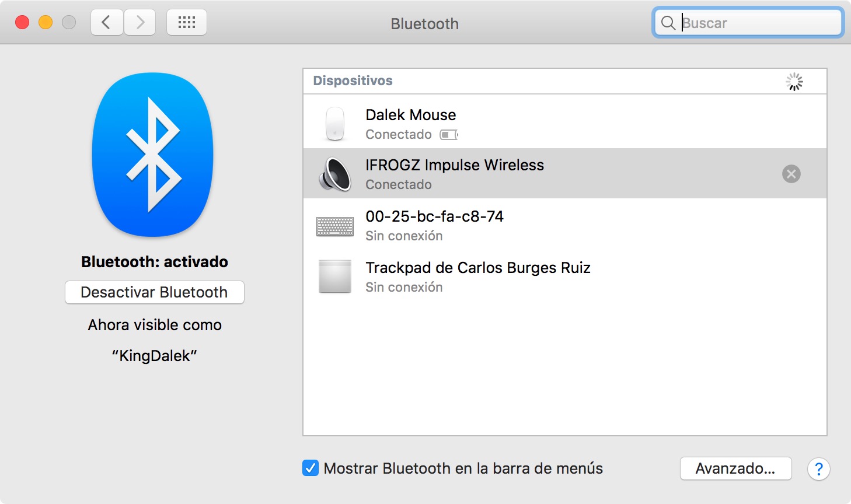Viewport: 851px width, 504px height.
Task: Go back to previous preference pane
Action: (x=107, y=23)
